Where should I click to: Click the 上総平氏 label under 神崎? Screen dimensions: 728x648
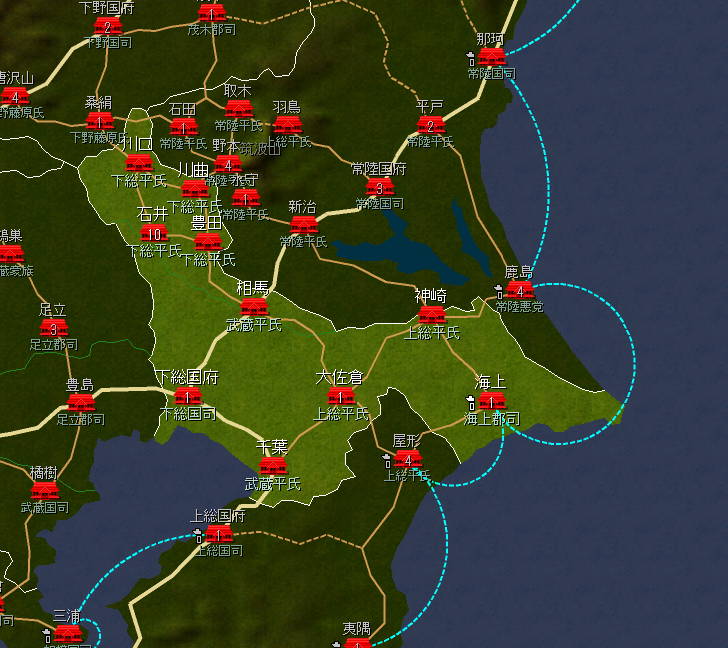(432, 333)
